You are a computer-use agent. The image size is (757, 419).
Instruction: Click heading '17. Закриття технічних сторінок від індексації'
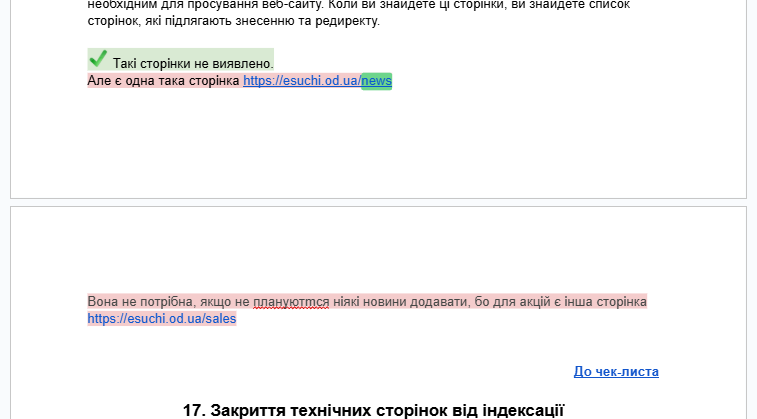click(373, 410)
